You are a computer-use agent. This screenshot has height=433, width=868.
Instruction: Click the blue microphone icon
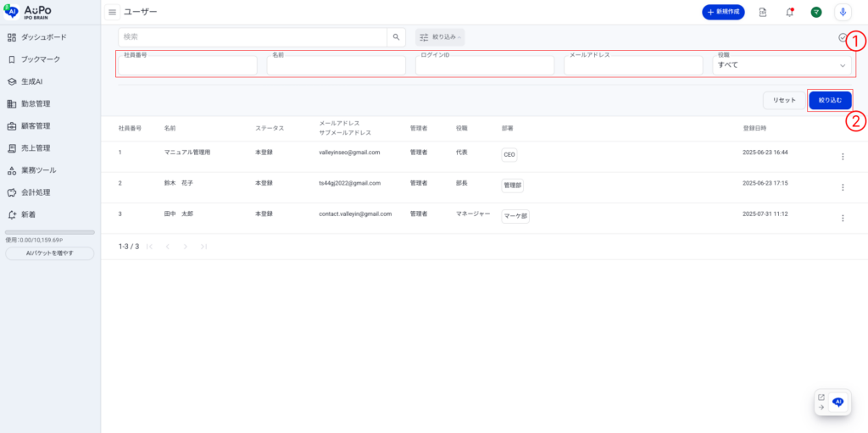click(843, 12)
